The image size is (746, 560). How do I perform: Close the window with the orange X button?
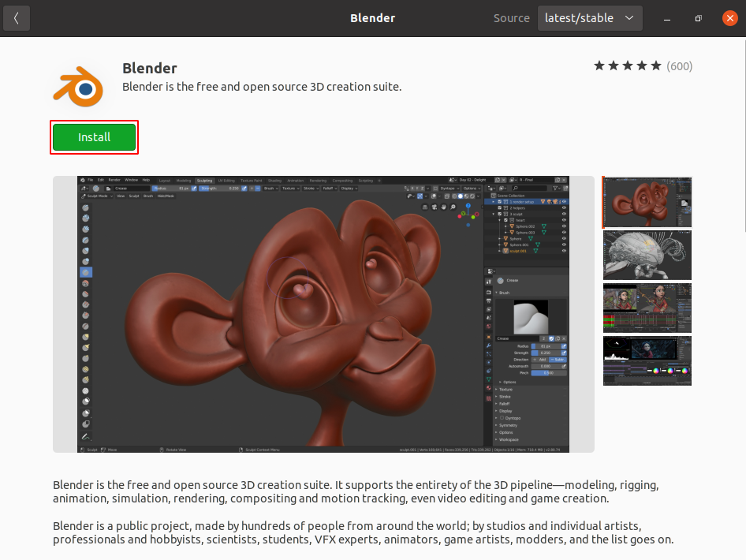729,18
